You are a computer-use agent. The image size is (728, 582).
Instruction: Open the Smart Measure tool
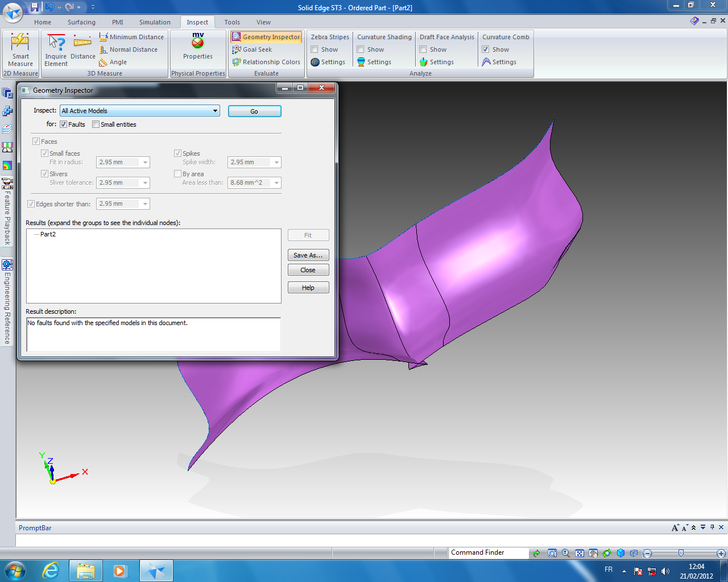pyautogui.click(x=20, y=50)
